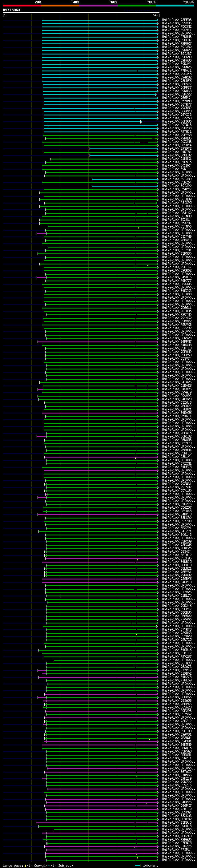Click hit label UniRef100_B0XDK4

177,165
